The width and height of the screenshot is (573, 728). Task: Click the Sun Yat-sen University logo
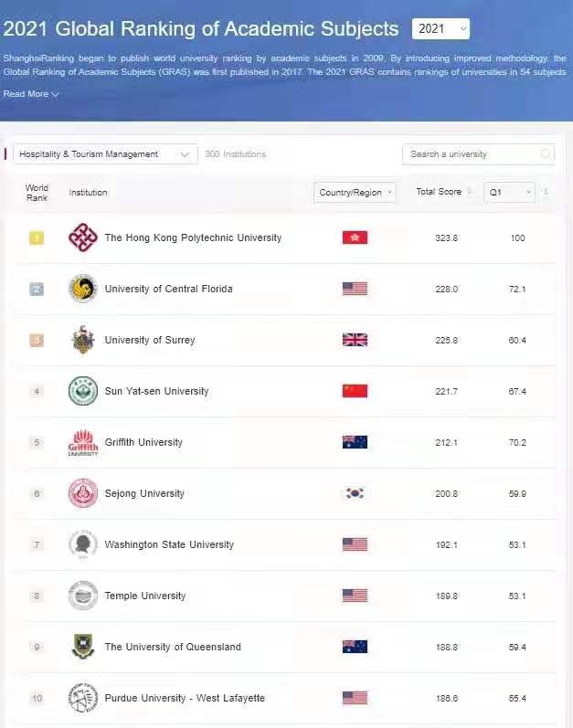[82, 391]
